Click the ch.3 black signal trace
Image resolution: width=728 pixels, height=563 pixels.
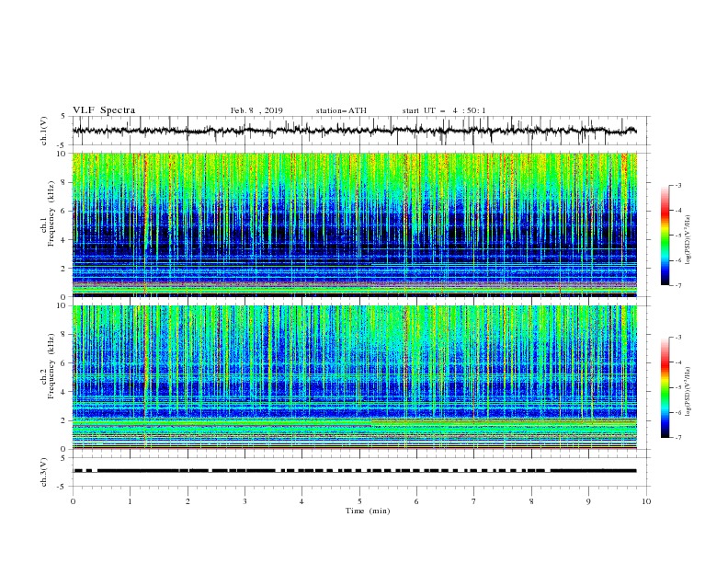(355, 471)
